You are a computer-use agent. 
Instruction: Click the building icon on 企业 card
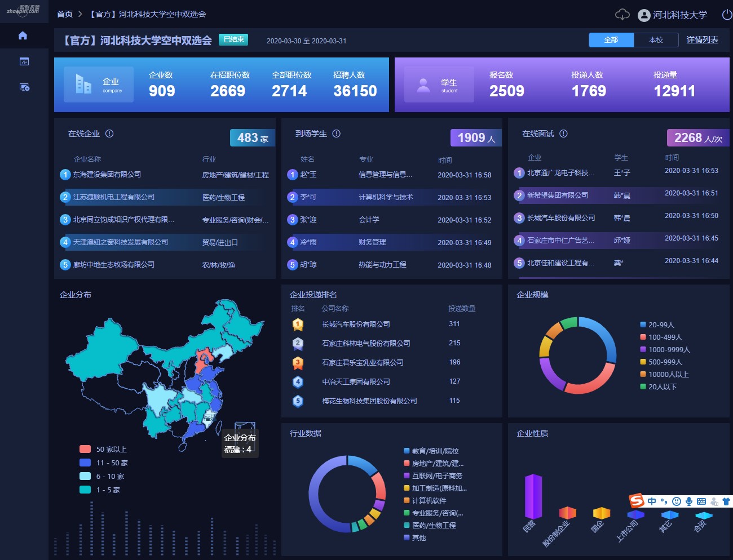click(x=83, y=85)
